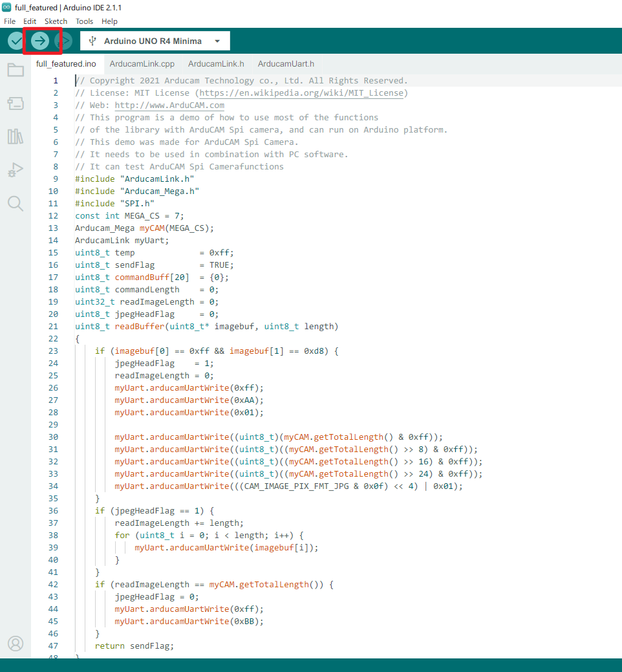This screenshot has height=672, width=622.
Task: Click the sendFlag = TRUE declaration line
Action: coord(155,265)
